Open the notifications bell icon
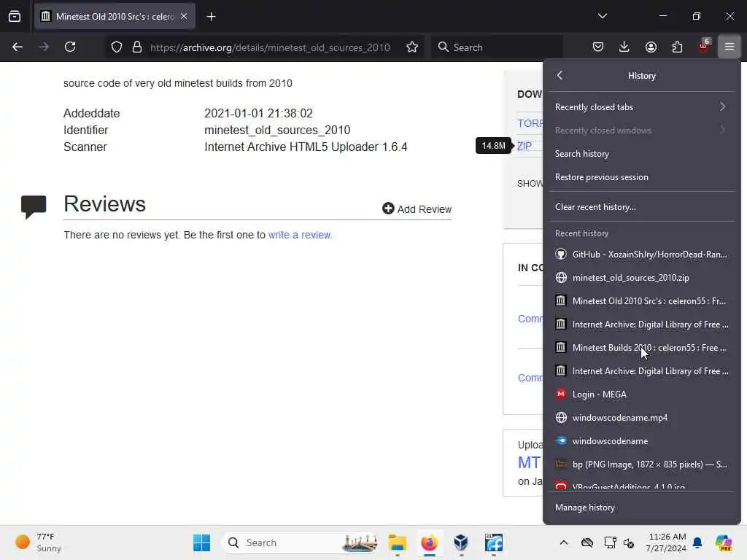 [697, 542]
